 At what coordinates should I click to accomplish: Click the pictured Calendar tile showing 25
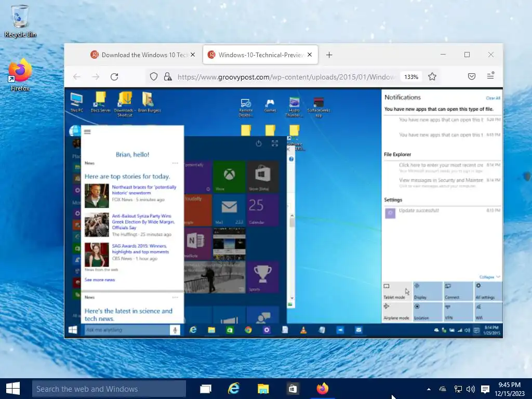point(262,210)
